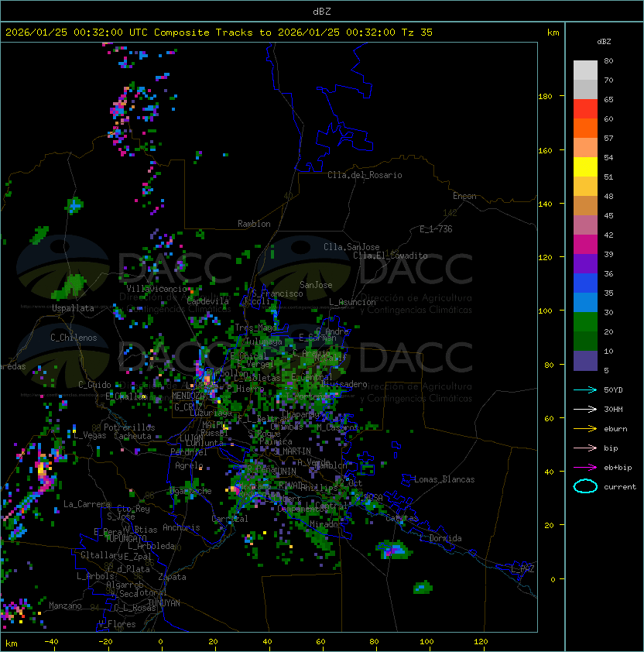Click the Anchoris label
644x652 pixels.
click(181, 527)
